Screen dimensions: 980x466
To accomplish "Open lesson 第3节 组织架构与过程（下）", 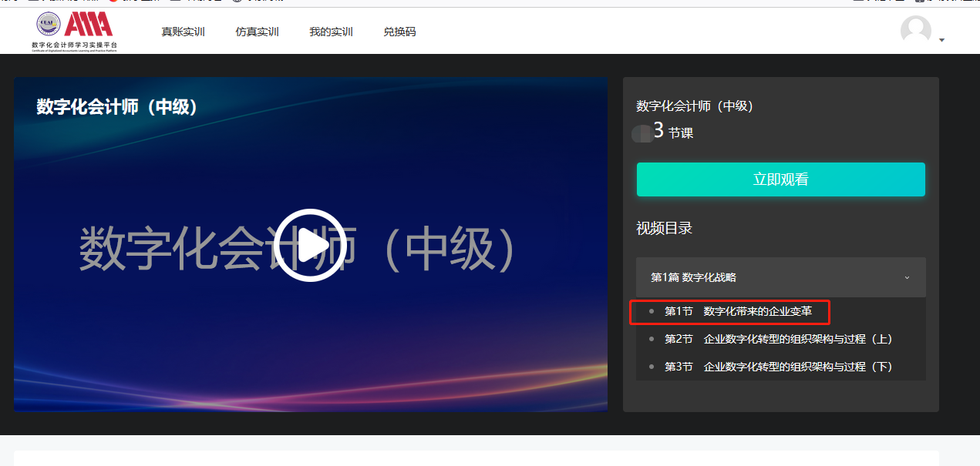I will tap(778, 367).
